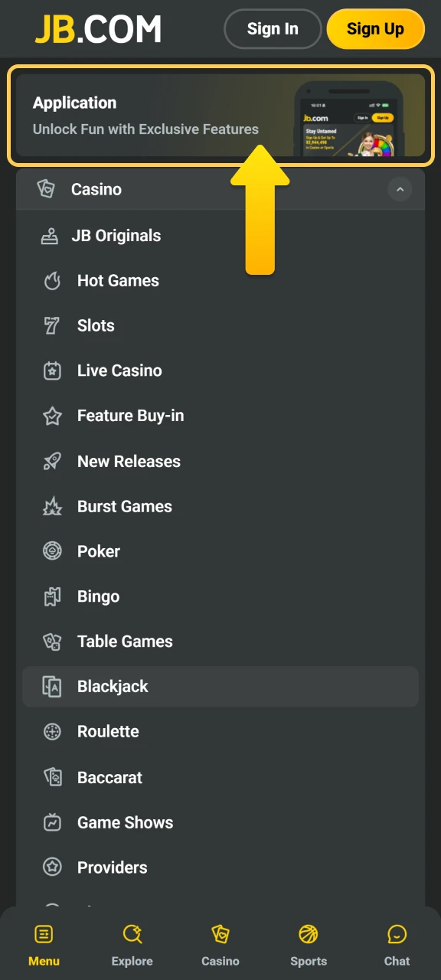The height and width of the screenshot is (980, 441).
Task: Switch to the Casino bottom tab
Action: [220, 943]
